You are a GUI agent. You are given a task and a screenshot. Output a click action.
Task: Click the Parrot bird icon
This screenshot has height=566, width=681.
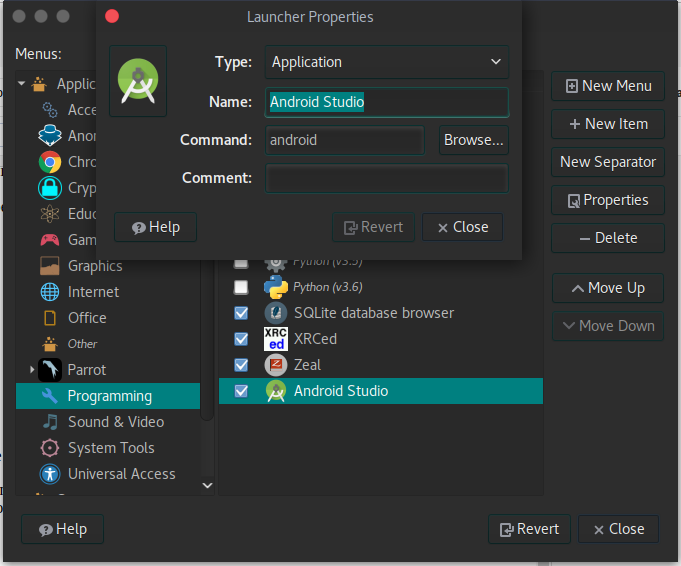[50, 370]
